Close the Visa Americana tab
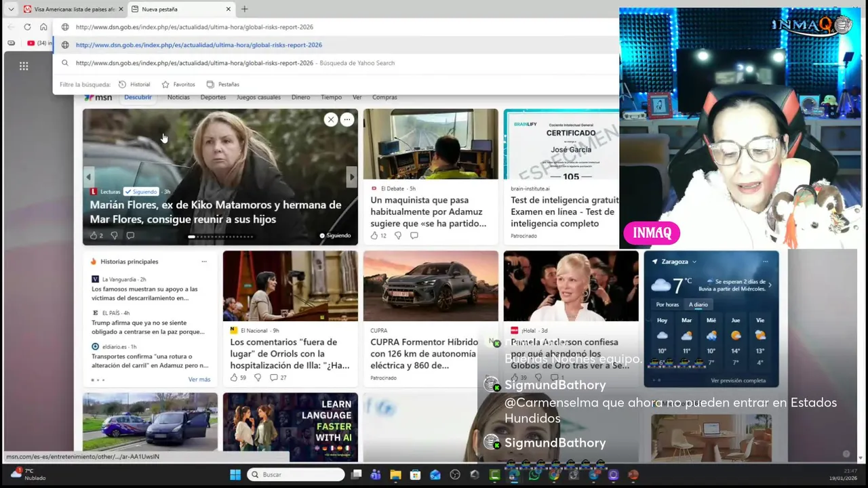This screenshot has width=868, height=488. [121, 9]
